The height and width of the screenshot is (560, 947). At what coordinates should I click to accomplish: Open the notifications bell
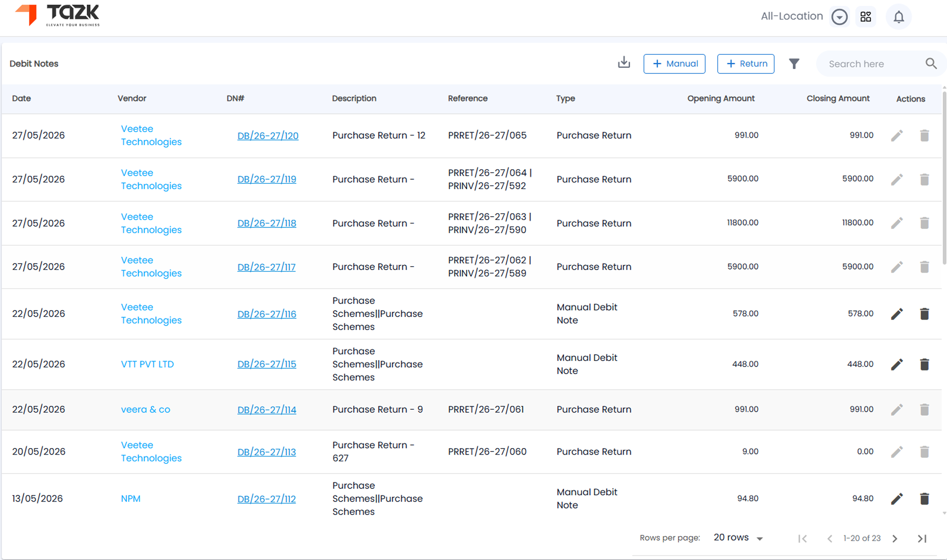click(898, 17)
